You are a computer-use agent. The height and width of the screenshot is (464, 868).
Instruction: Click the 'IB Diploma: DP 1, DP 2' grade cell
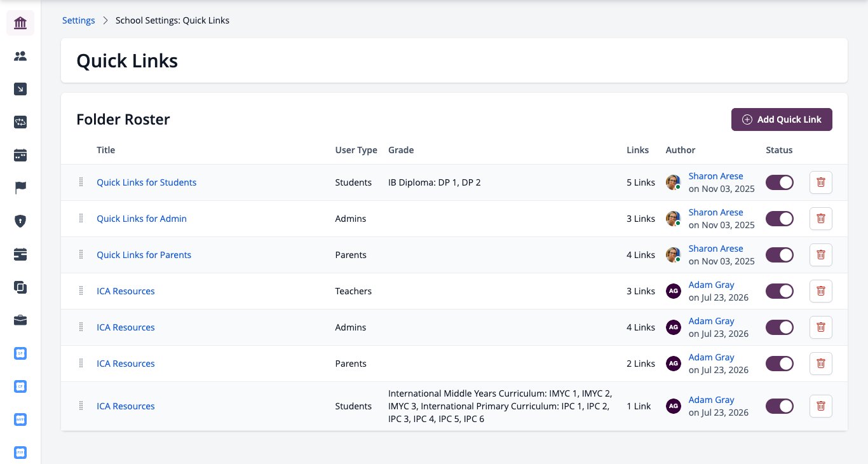pos(435,182)
